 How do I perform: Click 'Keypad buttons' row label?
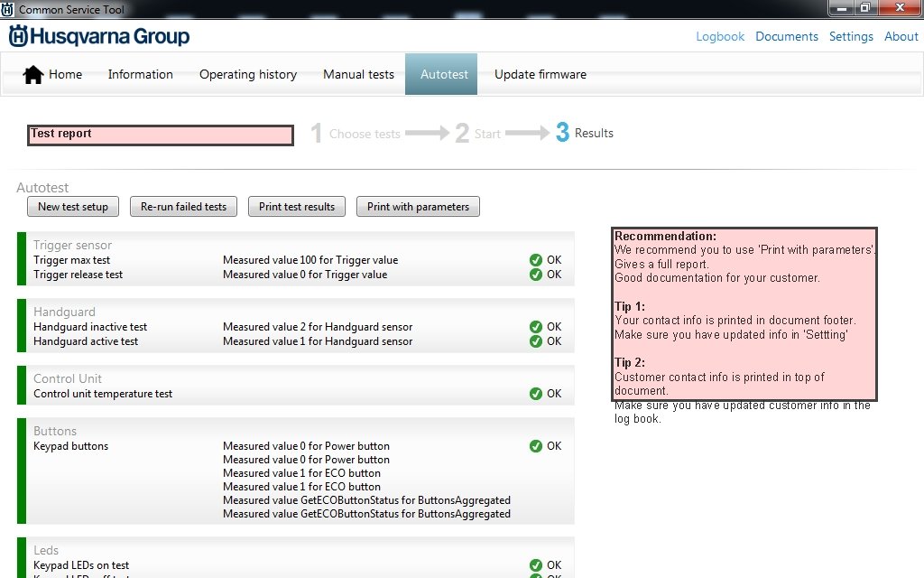tap(70, 446)
